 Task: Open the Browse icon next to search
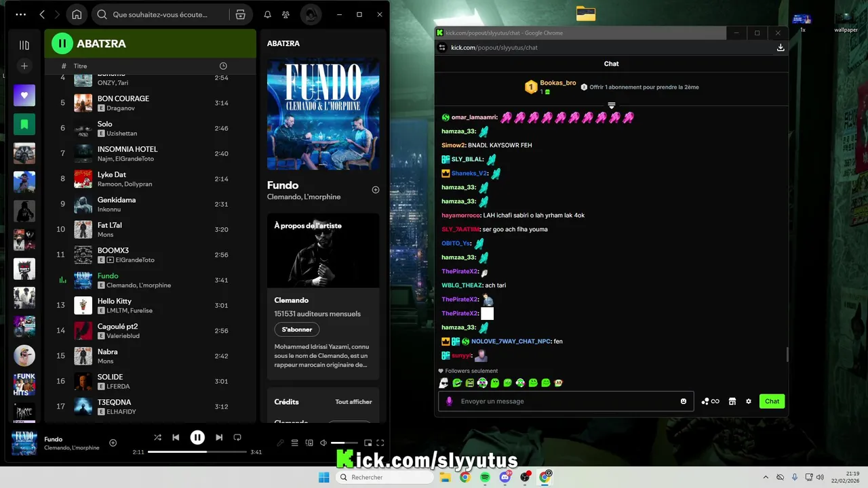(x=240, y=14)
